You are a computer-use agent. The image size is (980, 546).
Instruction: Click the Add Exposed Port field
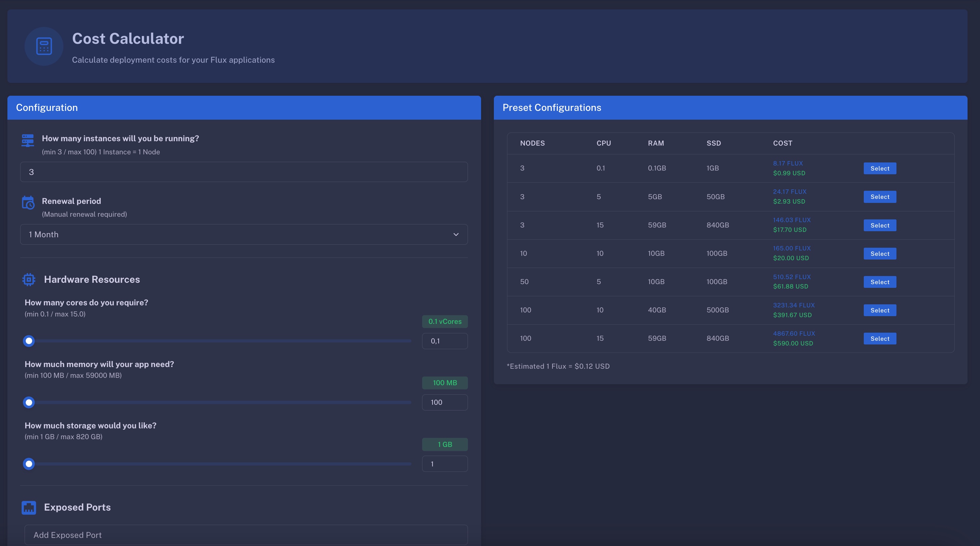coord(246,535)
